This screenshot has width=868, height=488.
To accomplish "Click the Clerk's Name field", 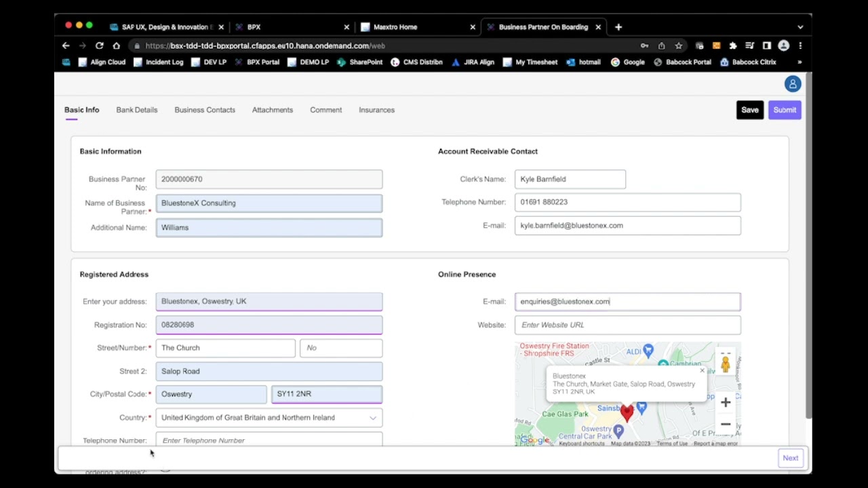I will (x=570, y=179).
